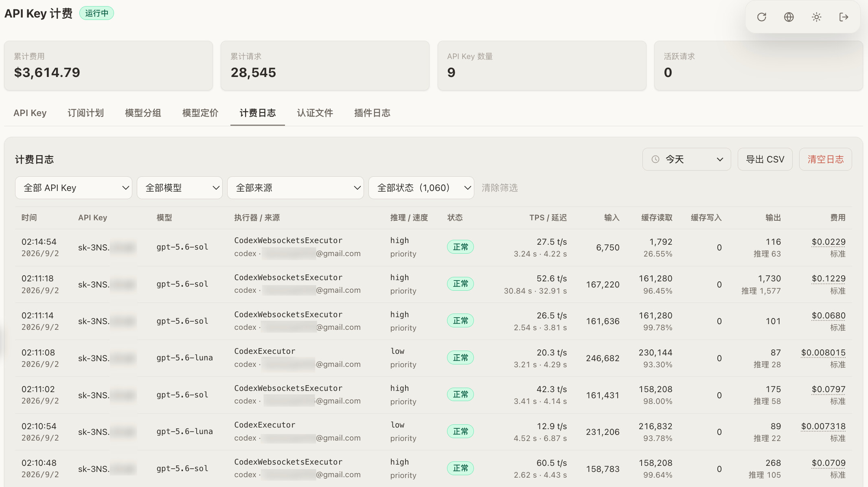
Task: Open the 插件日志 tab
Action: [x=372, y=113]
